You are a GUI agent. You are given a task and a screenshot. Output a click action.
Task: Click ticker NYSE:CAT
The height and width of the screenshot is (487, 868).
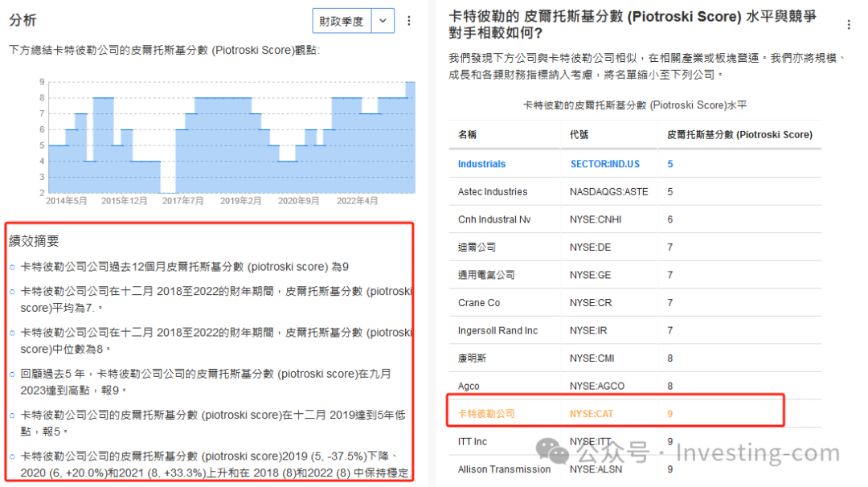click(x=592, y=413)
